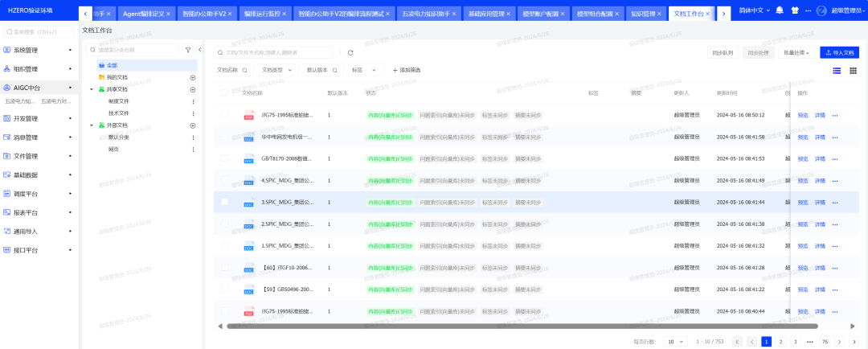The height and width of the screenshot is (349, 868).
Task: Click the search icon in 默认版本 filter
Action: tap(334, 70)
